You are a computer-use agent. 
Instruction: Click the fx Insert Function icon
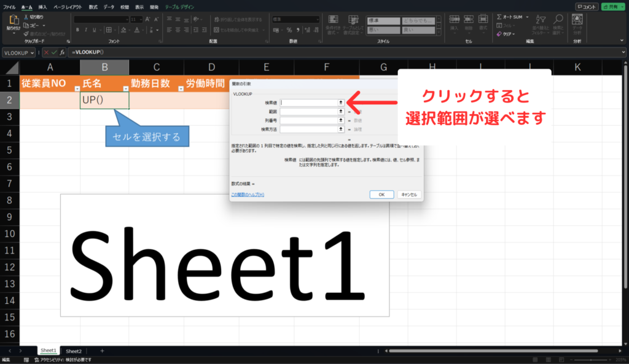coord(62,53)
